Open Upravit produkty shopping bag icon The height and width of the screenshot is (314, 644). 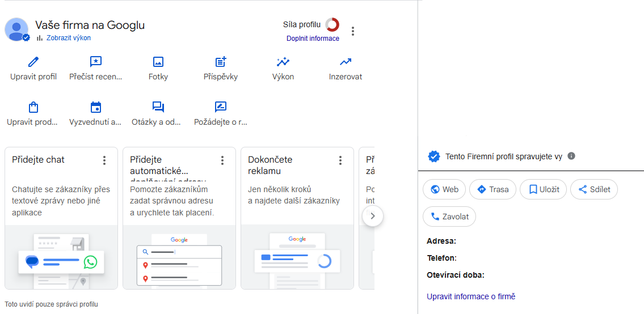coord(33,107)
